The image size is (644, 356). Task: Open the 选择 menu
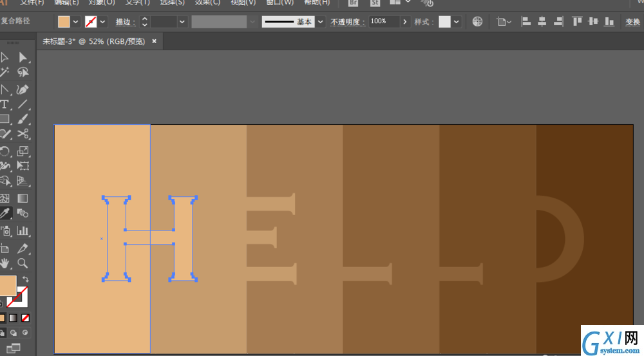(x=172, y=3)
